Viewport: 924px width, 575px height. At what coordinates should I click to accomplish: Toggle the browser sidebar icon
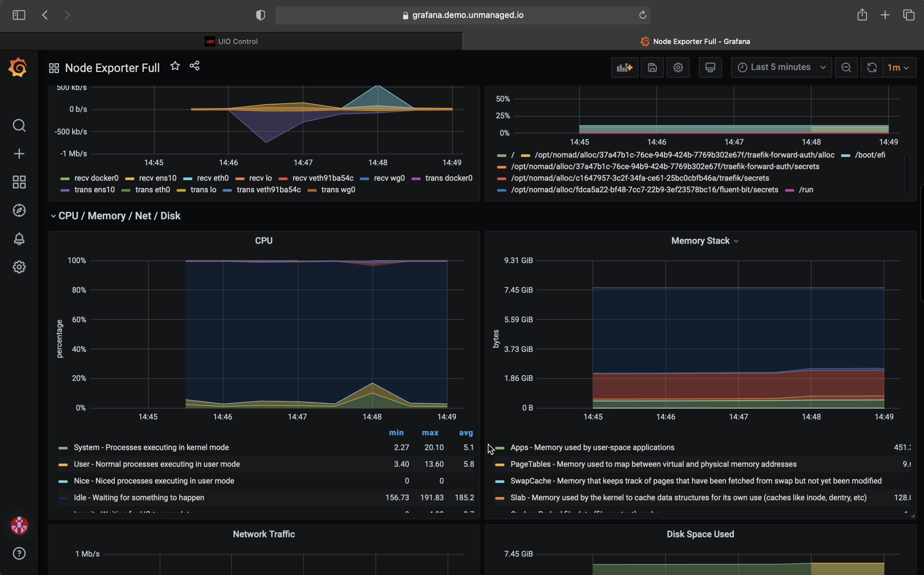[19, 15]
